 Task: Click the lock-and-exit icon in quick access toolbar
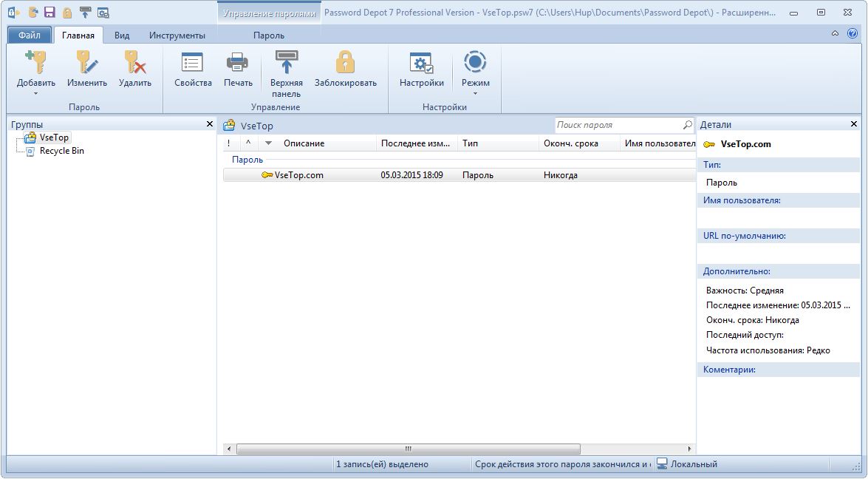coord(14,12)
